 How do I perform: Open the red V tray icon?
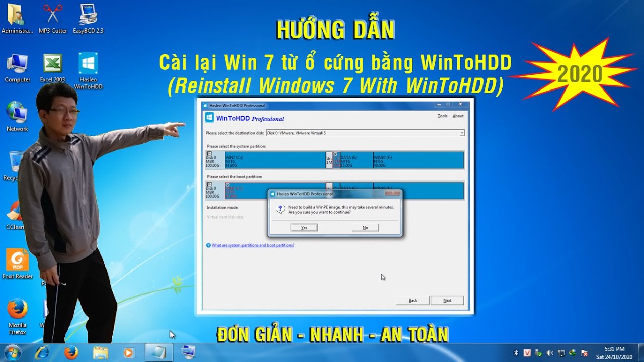tap(527, 353)
